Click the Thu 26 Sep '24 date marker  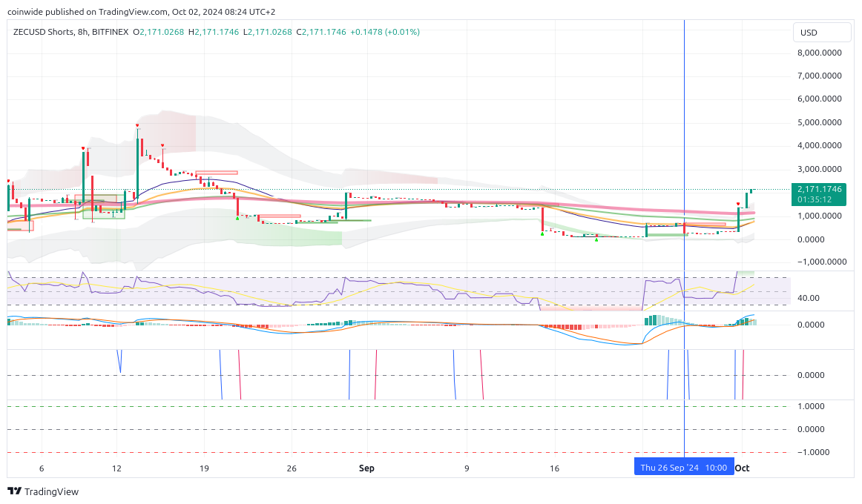pos(684,468)
